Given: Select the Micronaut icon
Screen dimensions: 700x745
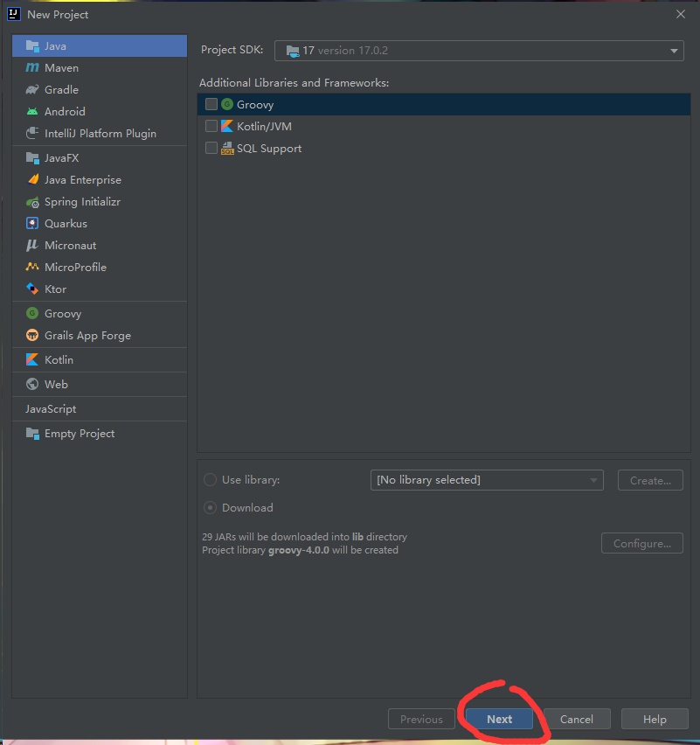Looking at the screenshot, I should [x=32, y=246].
